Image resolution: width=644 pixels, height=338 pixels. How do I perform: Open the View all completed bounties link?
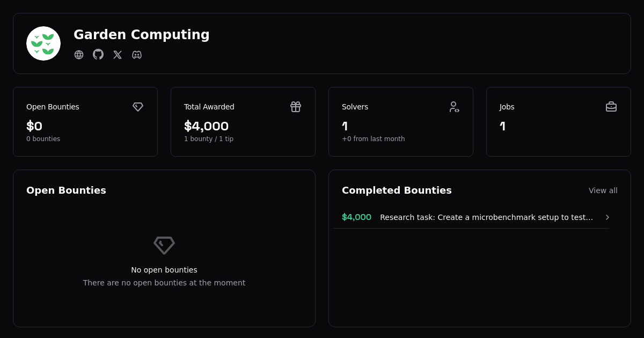click(x=603, y=190)
